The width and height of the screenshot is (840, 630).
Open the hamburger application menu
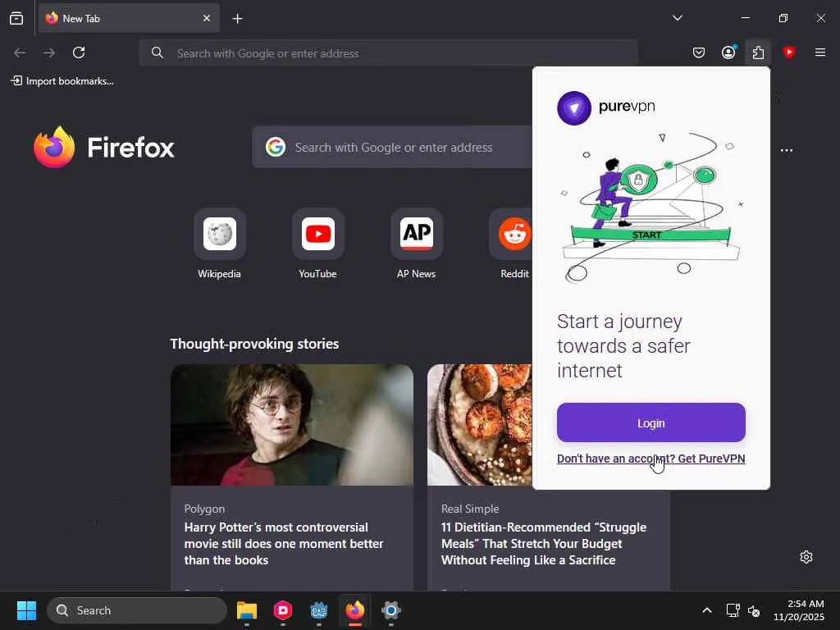tap(820, 52)
